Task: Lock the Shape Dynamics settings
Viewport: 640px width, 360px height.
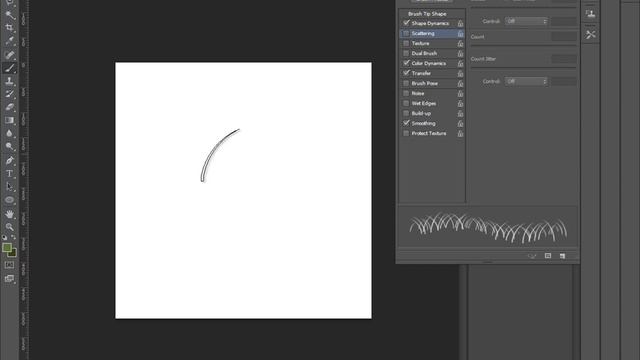Action: click(x=460, y=24)
